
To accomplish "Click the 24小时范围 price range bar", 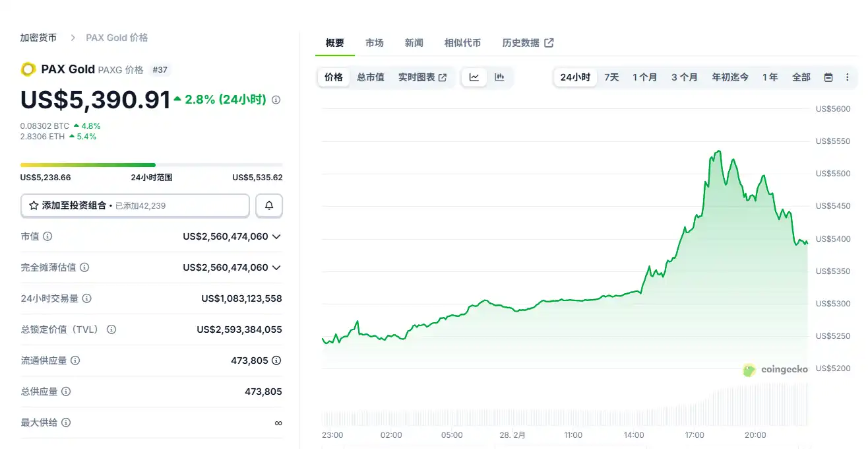I will 151,165.
